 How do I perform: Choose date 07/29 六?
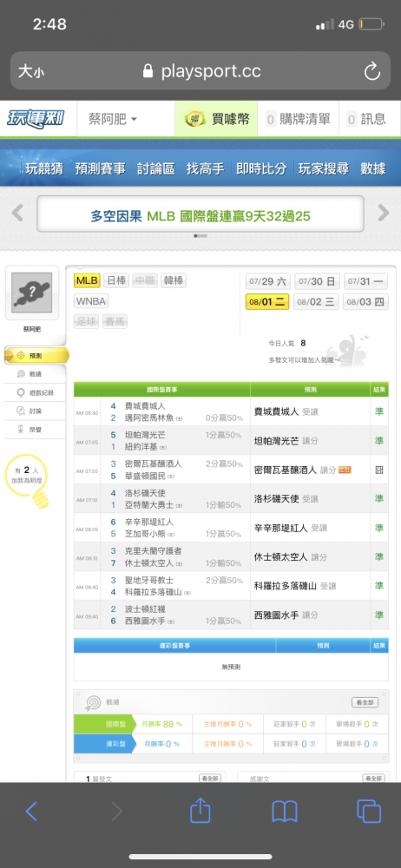[267, 281]
